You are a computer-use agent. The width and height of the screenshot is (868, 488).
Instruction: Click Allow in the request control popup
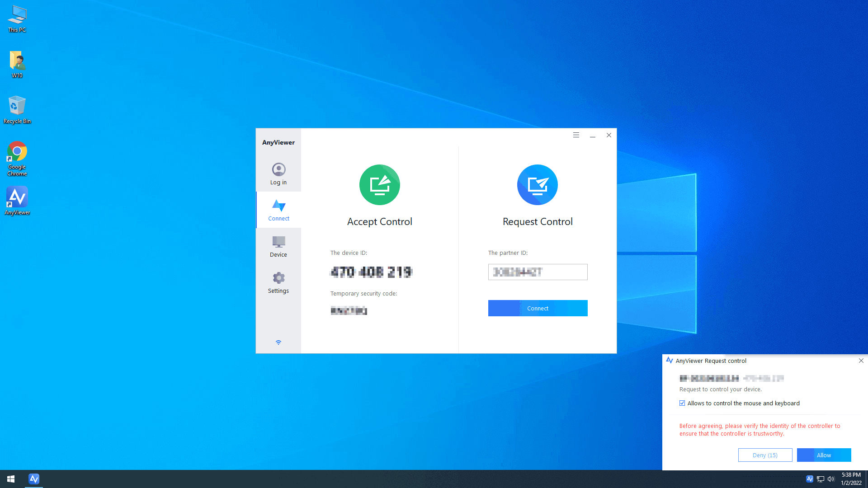point(824,455)
